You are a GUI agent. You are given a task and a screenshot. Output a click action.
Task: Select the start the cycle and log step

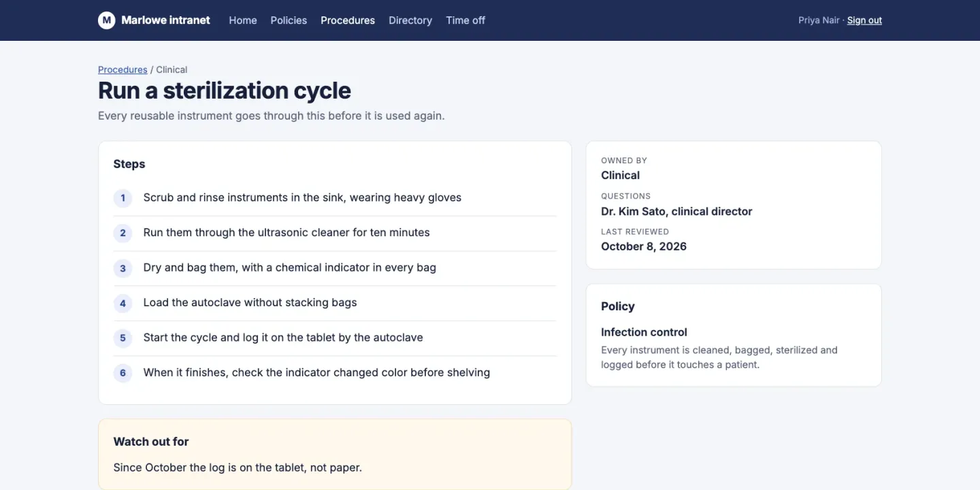point(283,337)
